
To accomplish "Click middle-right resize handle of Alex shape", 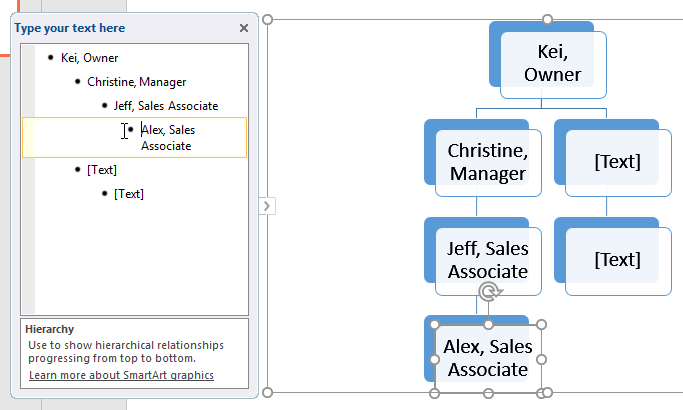I will pos(542,359).
